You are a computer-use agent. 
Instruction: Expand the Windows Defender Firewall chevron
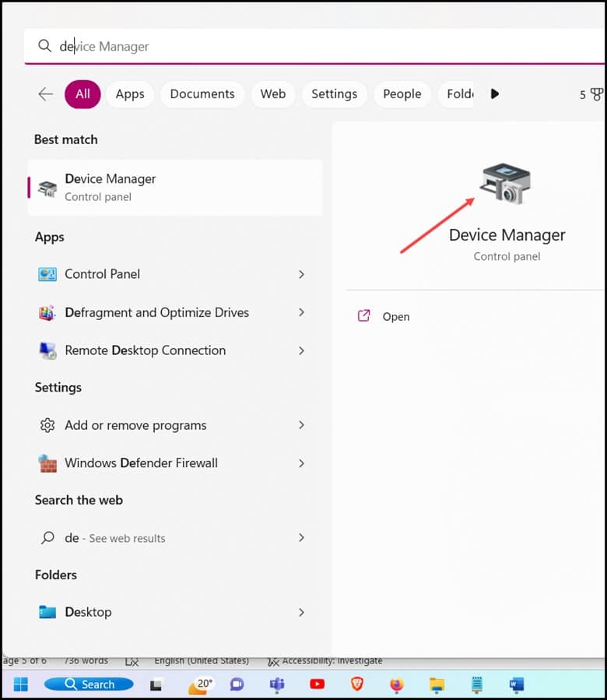coord(302,463)
